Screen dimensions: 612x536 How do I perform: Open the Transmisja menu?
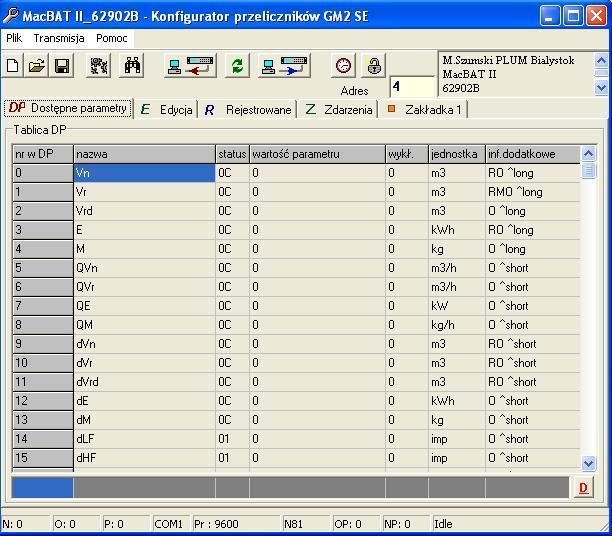click(x=59, y=38)
